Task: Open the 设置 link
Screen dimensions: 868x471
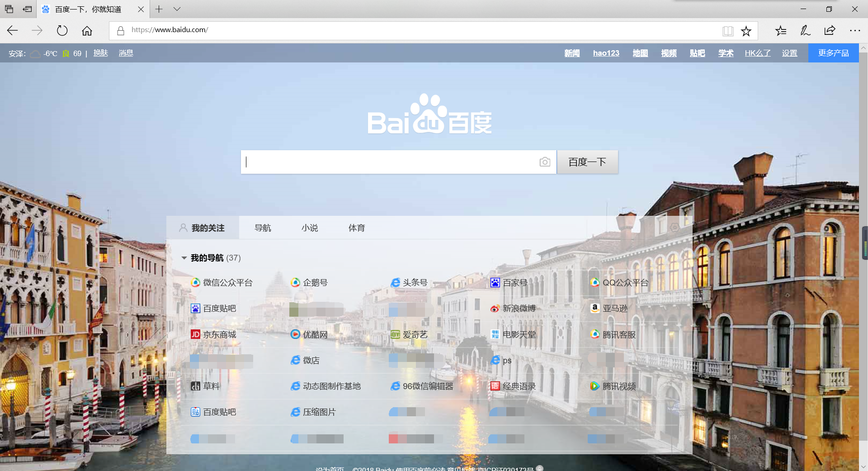Action: 790,53
